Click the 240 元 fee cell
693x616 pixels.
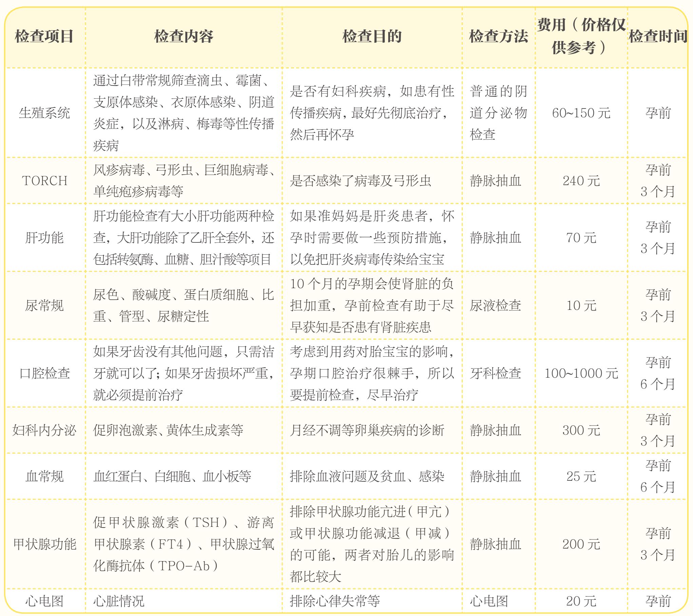(581, 181)
